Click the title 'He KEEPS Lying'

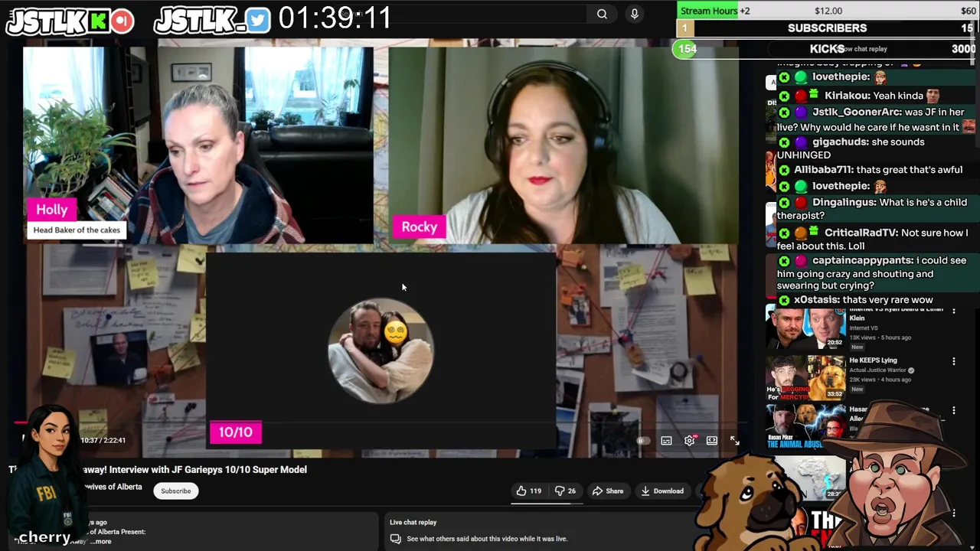[873, 360]
